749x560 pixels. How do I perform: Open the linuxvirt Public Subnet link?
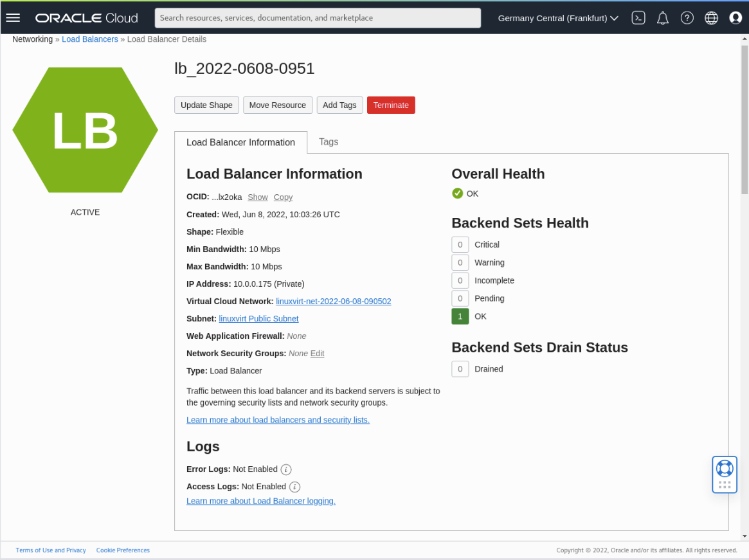[258, 318]
